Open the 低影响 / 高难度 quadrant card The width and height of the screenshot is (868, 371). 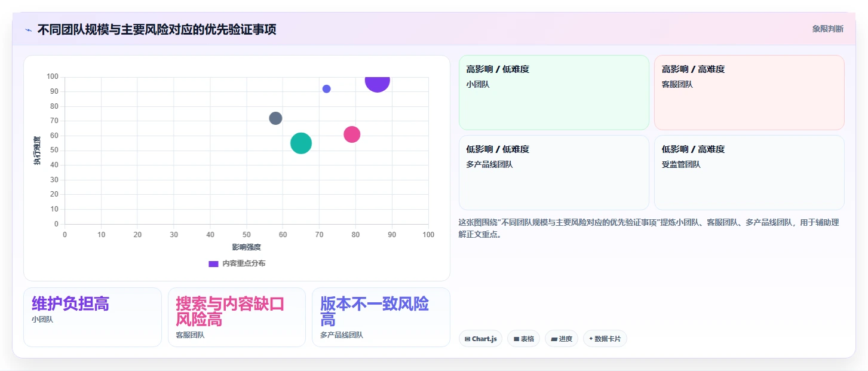click(749, 173)
